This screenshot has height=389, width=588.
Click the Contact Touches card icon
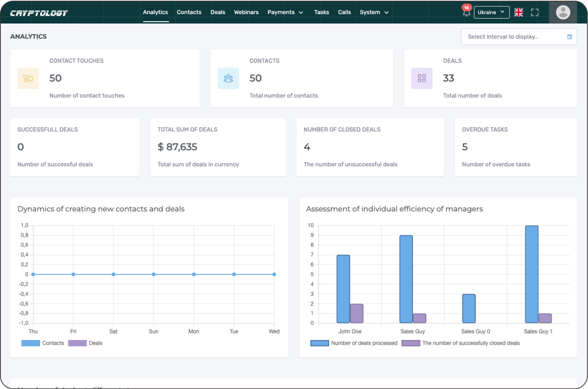tap(28, 79)
